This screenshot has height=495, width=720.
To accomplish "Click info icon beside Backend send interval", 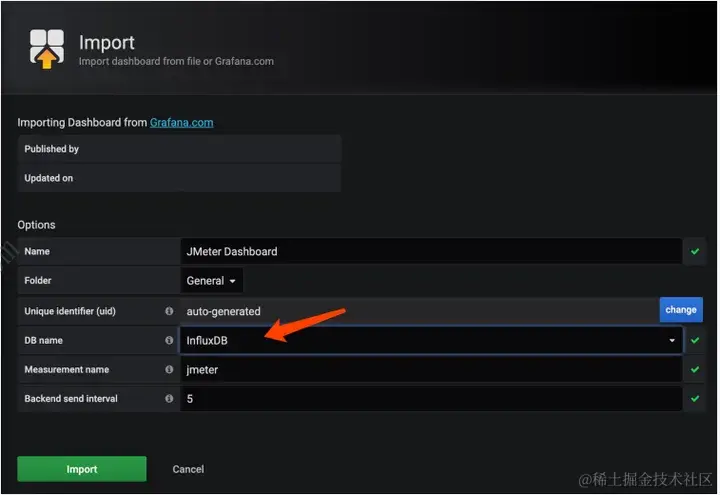I will click(169, 399).
